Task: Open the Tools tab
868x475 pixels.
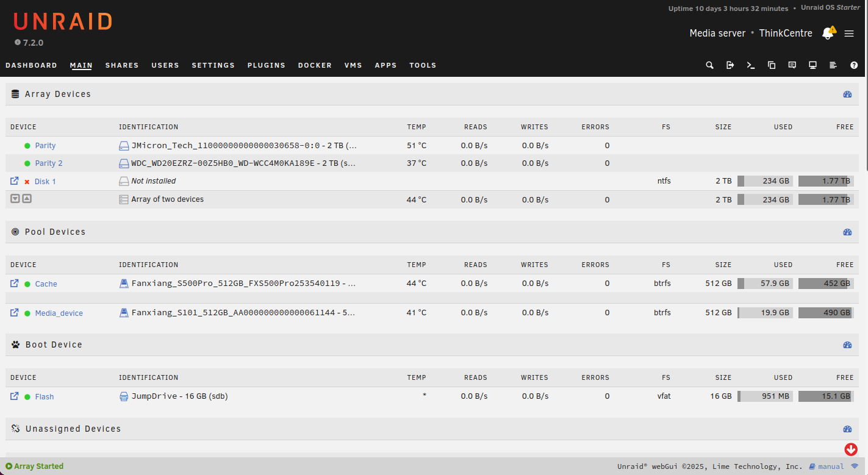Action: coord(423,65)
